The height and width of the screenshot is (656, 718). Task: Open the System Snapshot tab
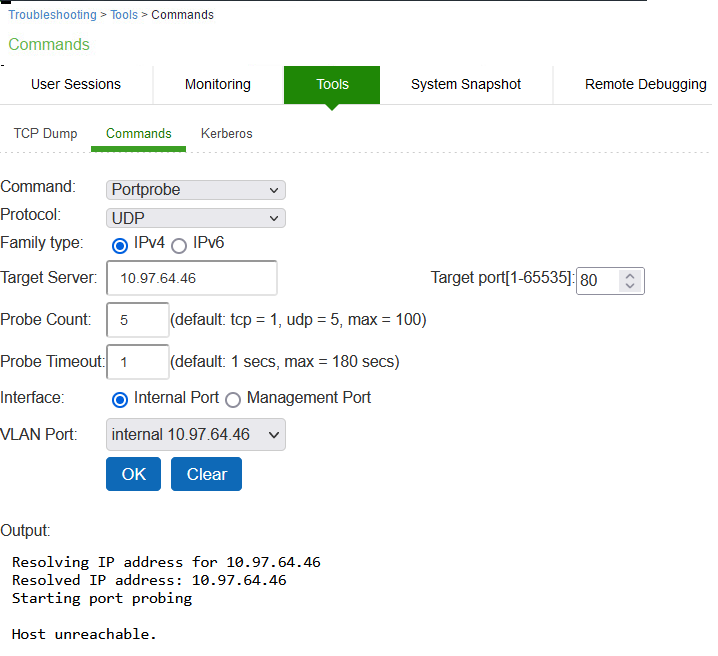[x=466, y=85]
